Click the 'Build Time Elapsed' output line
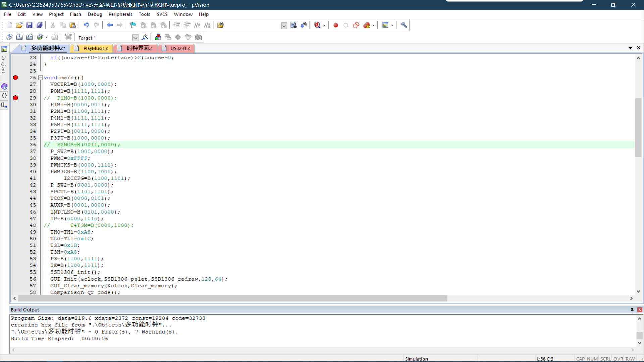 pos(59,339)
